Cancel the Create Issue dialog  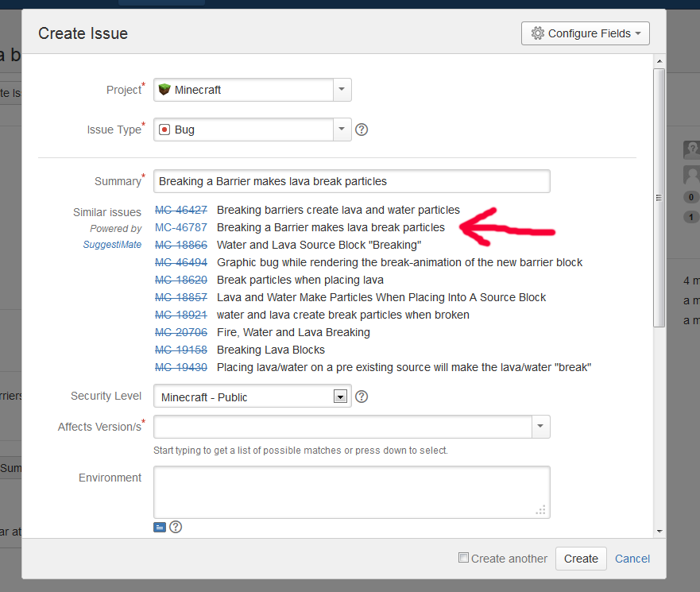click(632, 559)
